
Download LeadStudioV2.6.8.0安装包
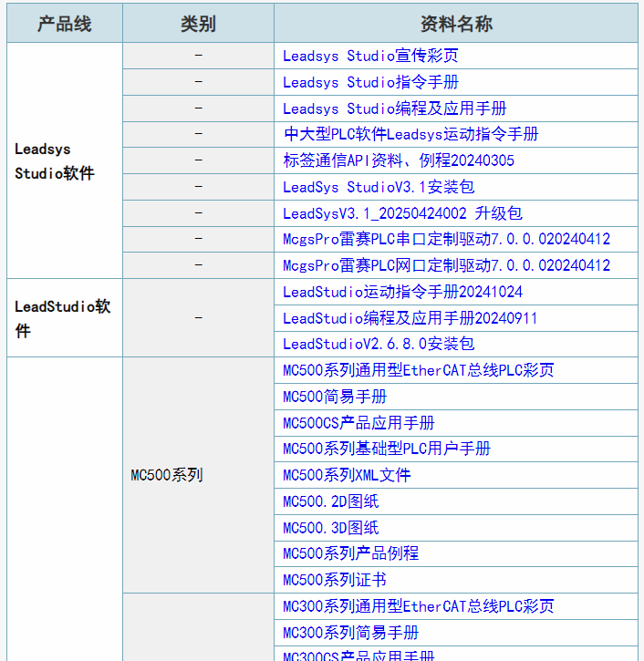tap(379, 344)
